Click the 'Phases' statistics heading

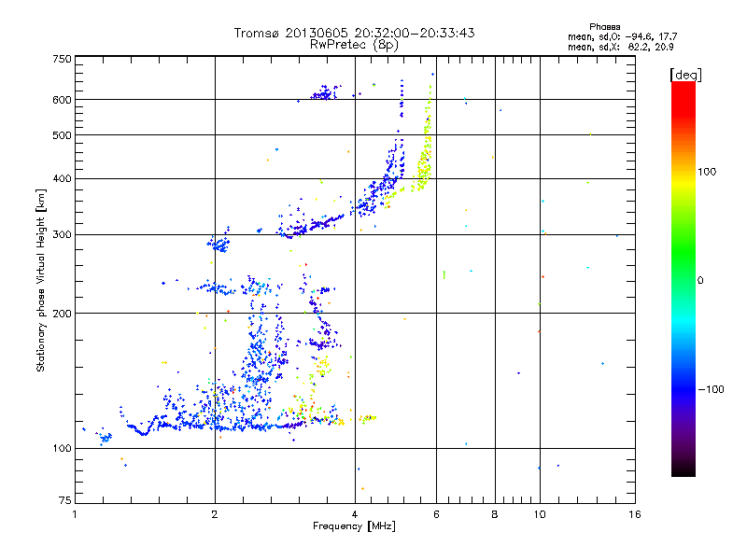click(604, 27)
